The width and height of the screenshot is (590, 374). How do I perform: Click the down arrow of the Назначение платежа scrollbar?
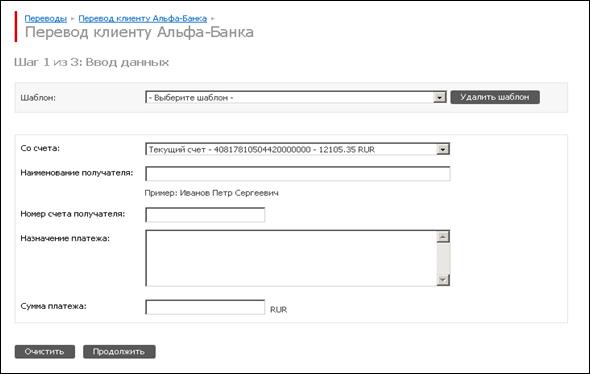coord(443,280)
